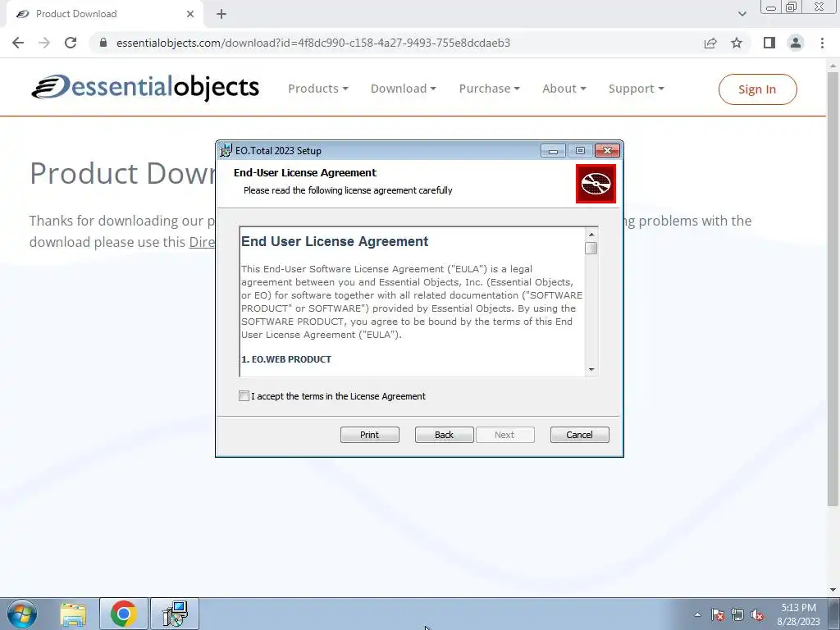The width and height of the screenshot is (840, 630).
Task: Reload the current page
Action: pos(71,43)
